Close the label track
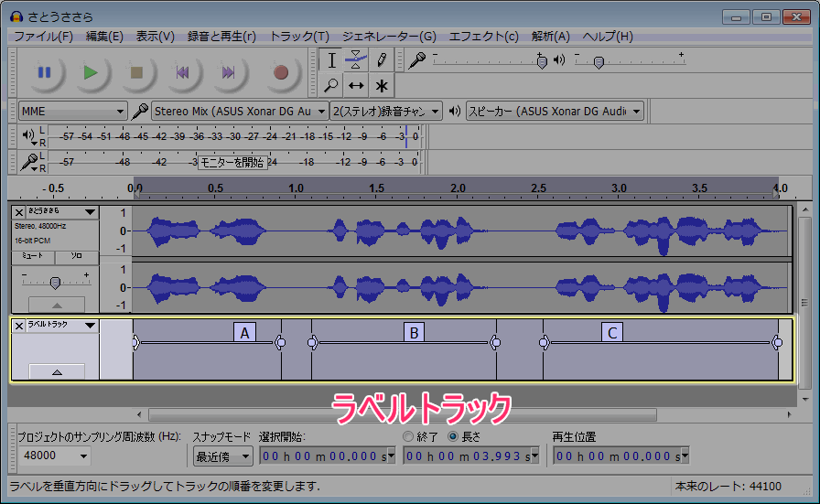The image size is (820, 504). (x=19, y=326)
